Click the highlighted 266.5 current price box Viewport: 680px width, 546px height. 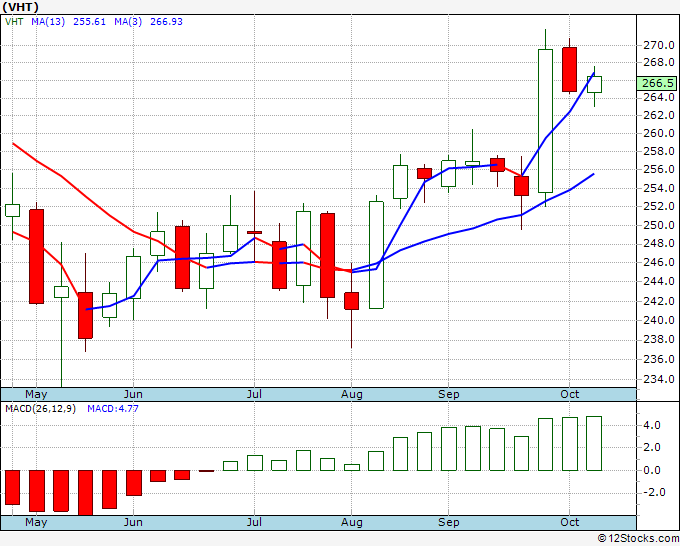[x=658, y=83]
